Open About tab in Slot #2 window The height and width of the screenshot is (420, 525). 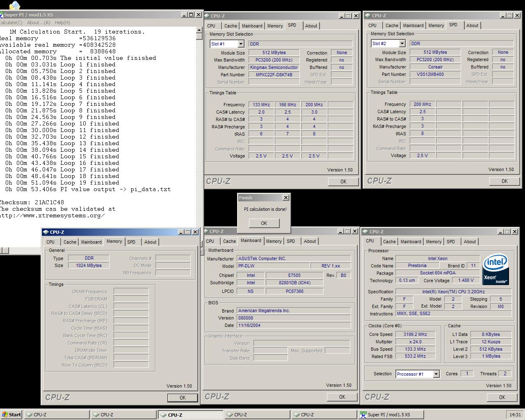472,25
